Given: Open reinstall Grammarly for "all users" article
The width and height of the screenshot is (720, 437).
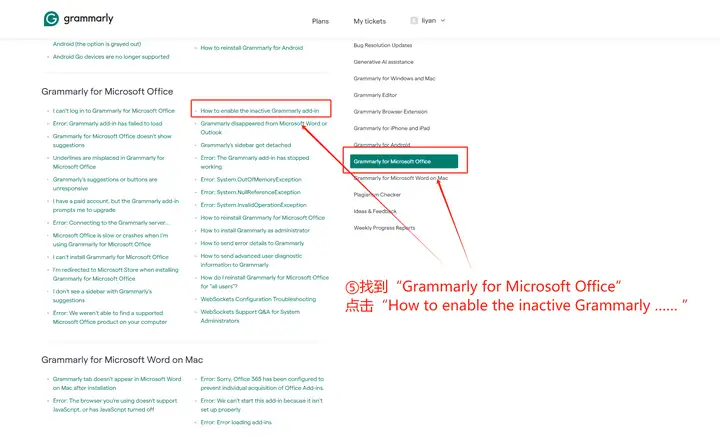Looking at the screenshot, I should [x=264, y=282].
